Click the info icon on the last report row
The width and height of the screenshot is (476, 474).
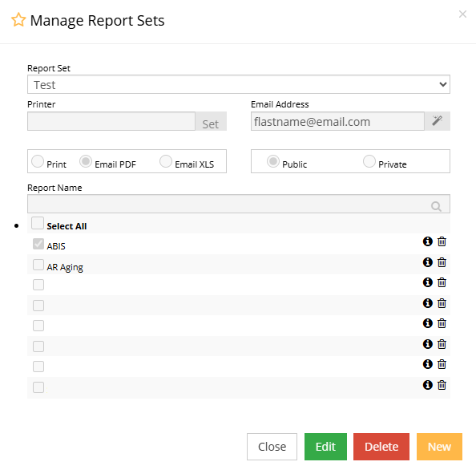click(427, 385)
